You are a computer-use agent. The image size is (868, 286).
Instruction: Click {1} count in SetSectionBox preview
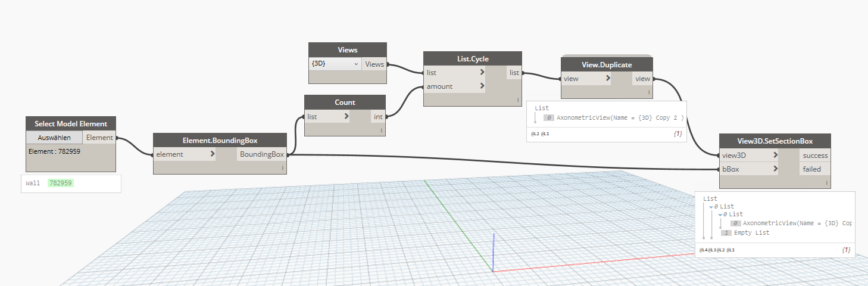[846, 250]
